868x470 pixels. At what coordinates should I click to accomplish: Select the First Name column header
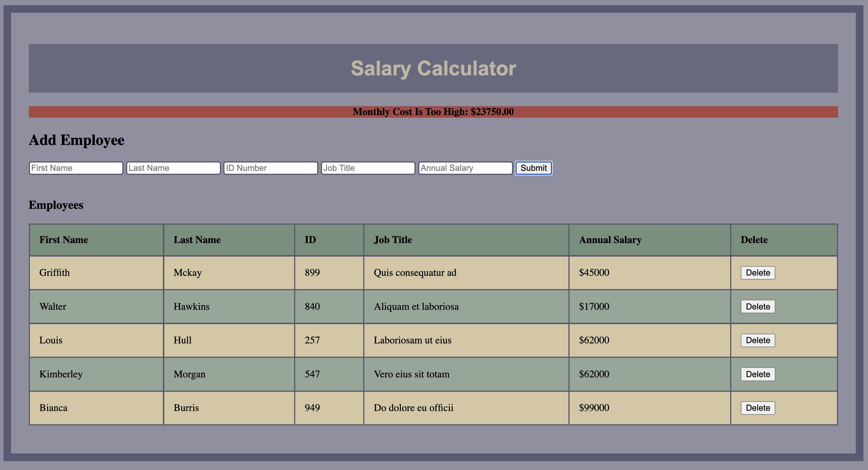pyautogui.click(x=63, y=240)
